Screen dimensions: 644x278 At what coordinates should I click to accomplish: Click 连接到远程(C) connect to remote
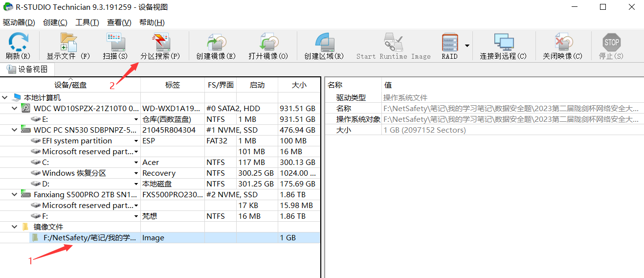coord(503,46)
